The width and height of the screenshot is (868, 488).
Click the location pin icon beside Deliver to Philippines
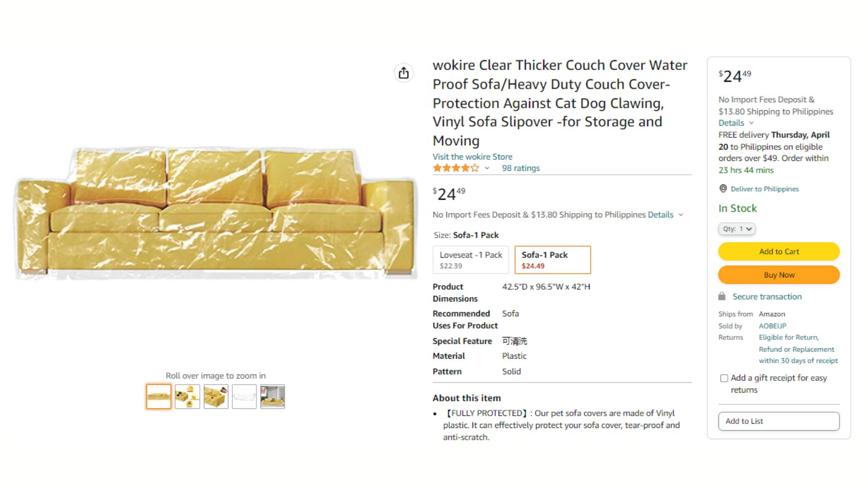coord(723,189)
